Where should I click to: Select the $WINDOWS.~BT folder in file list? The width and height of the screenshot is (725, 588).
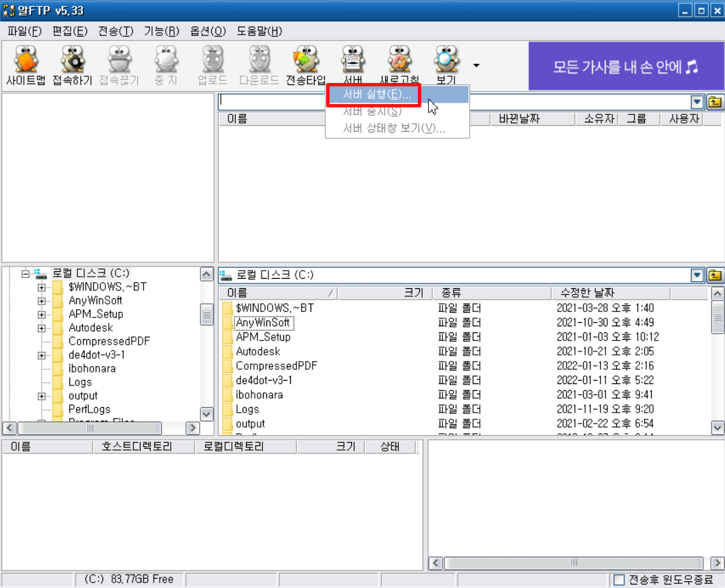(275, 308)
